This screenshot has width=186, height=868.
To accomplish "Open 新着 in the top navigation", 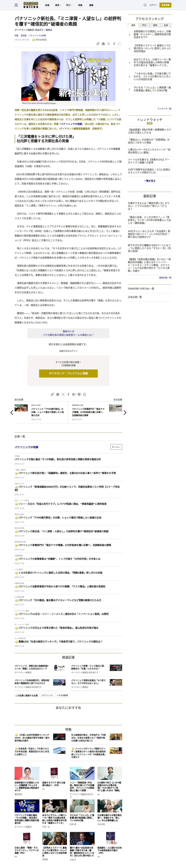I will 47,5.
